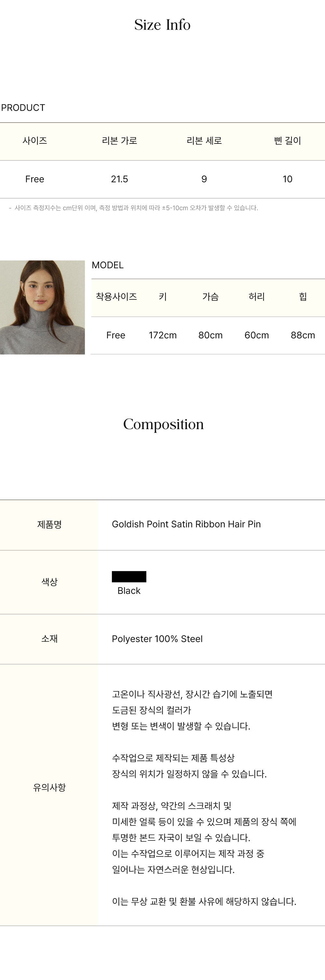Click the 21.5 ribbon width value

(119, 179)
